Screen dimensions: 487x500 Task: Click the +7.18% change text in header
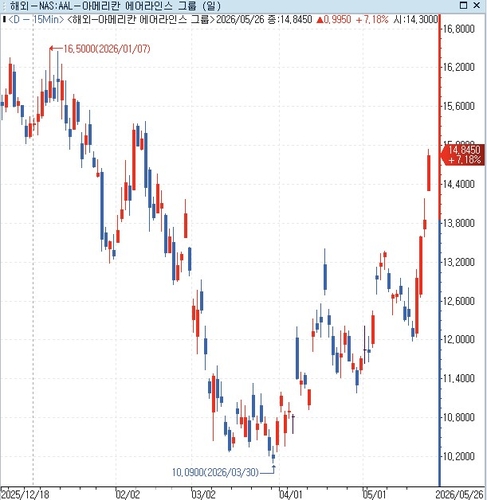click(372, 20)
